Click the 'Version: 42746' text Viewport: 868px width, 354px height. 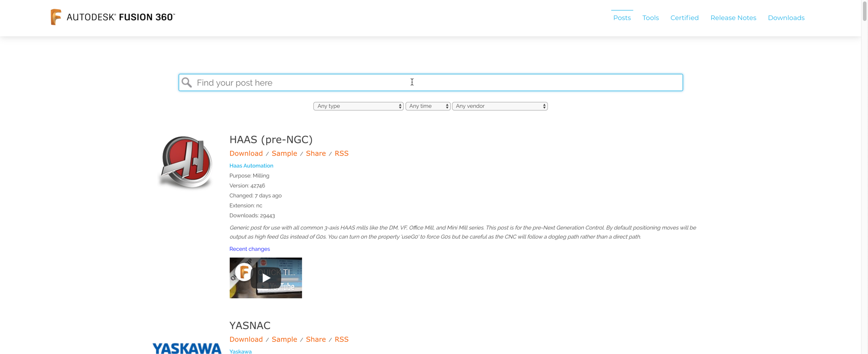click(x=247, y=186)
